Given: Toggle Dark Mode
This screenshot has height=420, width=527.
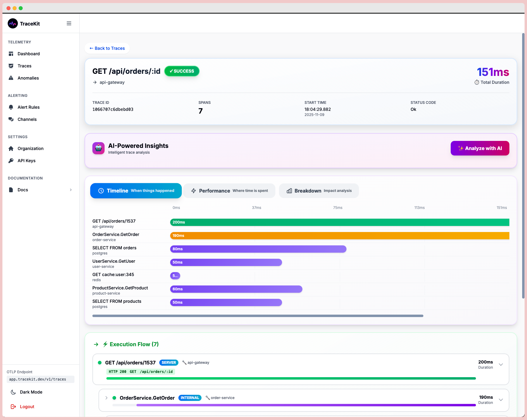Looking at the screenshot, I should point(13,392).
